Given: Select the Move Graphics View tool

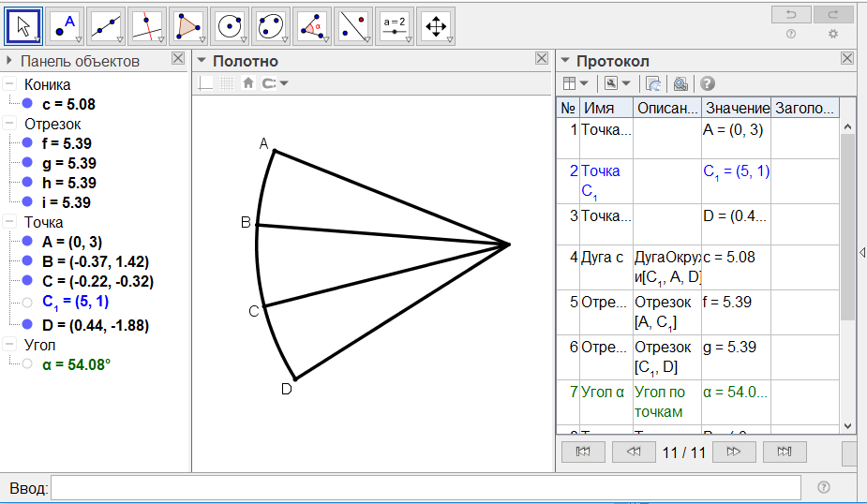Looking at the screenshot, I should 436,25.
